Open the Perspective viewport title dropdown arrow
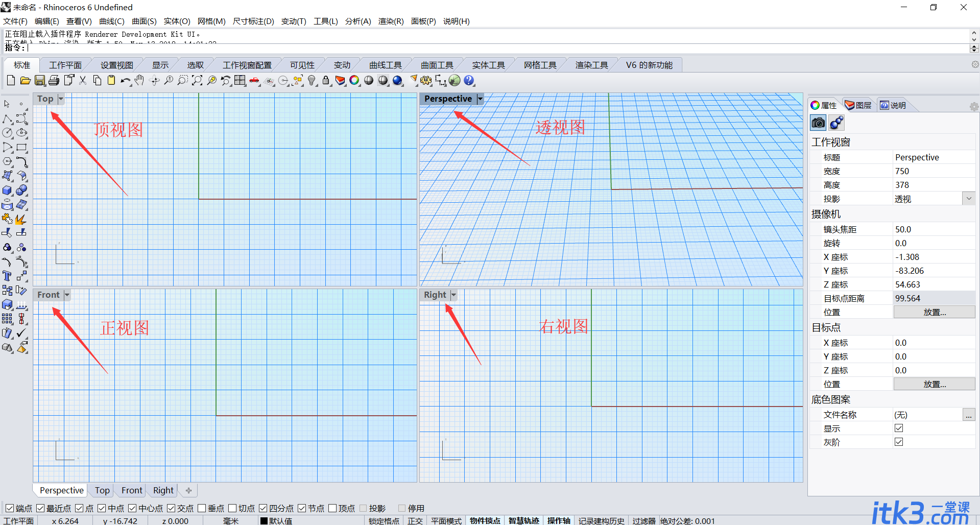980x525 pixels. point(480,99)
